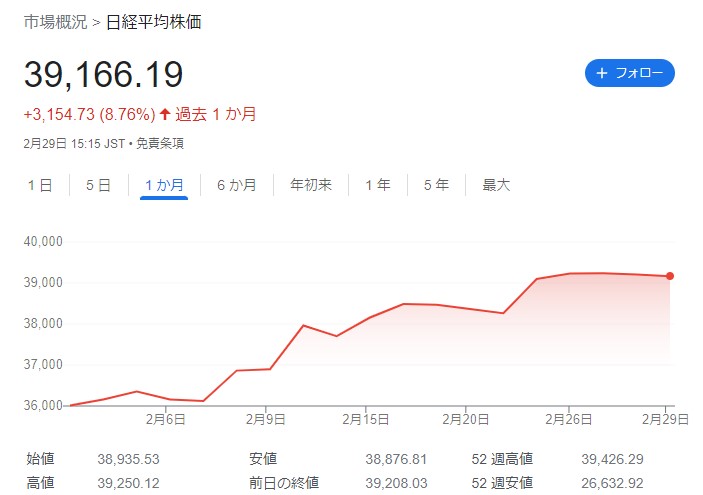
Task: Click the 日経平均株価 breadcrumb title
Action: (153, 22)
